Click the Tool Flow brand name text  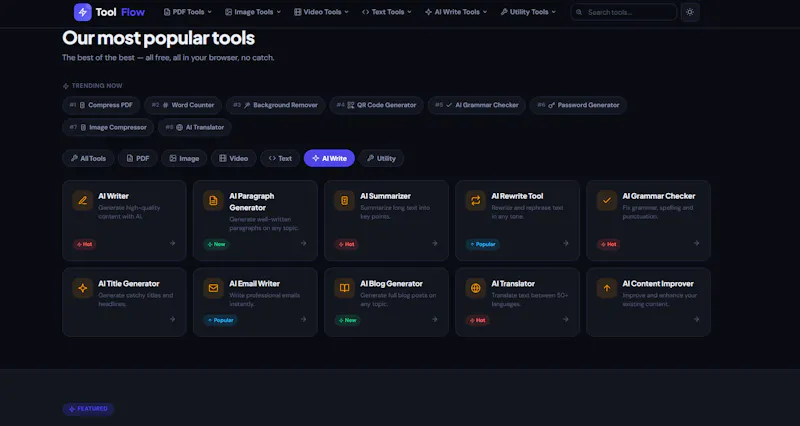coord(120,12)
